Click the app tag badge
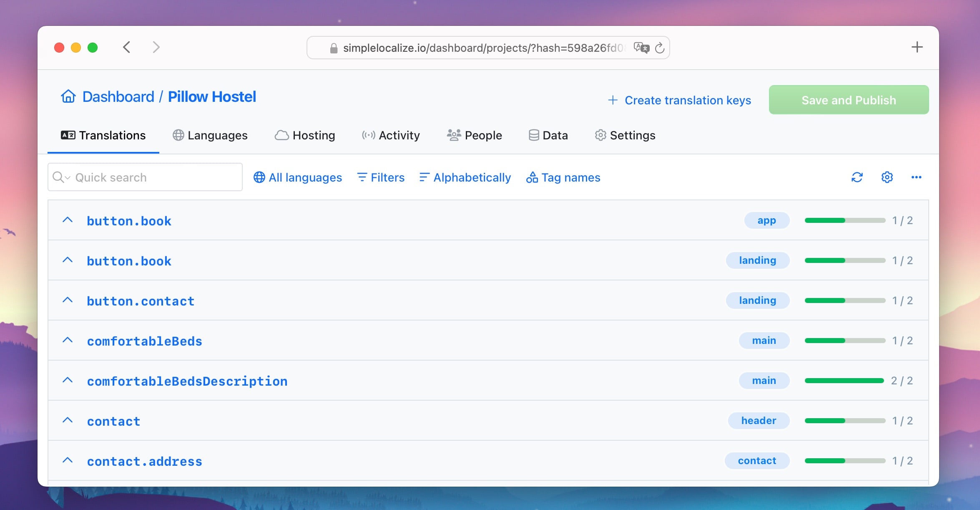 click(x=766, y=220)
